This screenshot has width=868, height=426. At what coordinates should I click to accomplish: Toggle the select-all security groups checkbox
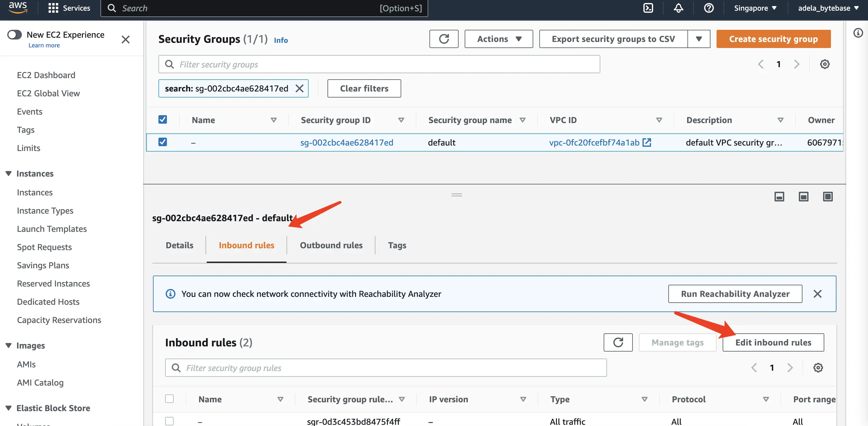pyautogui.click(x=163, y=119)
